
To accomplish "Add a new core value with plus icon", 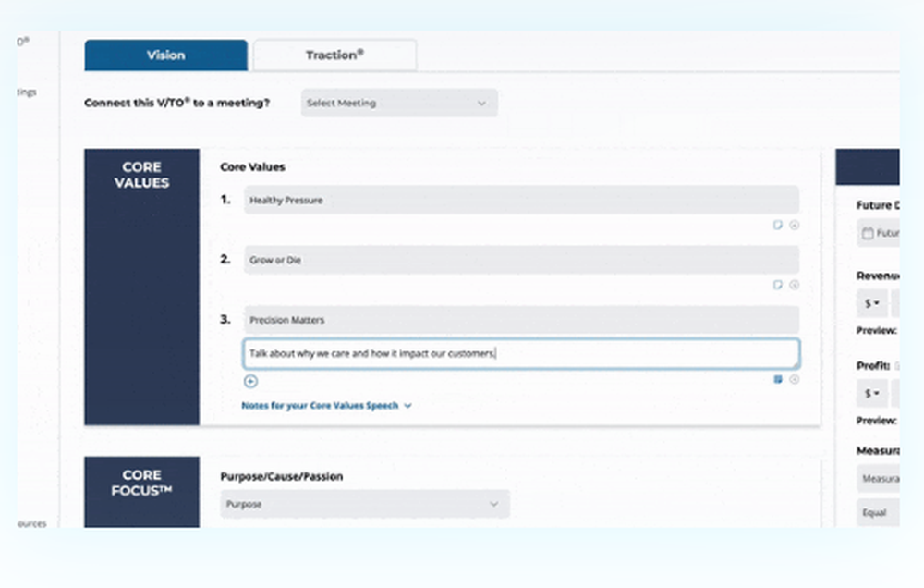I will [x=250, y=382].
